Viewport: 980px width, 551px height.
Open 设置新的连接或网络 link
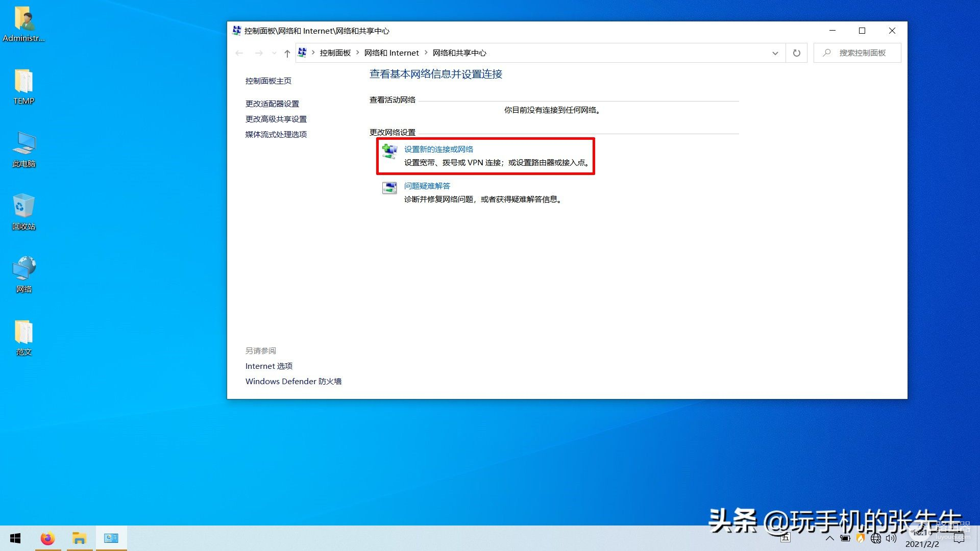(x=438, y=149)
